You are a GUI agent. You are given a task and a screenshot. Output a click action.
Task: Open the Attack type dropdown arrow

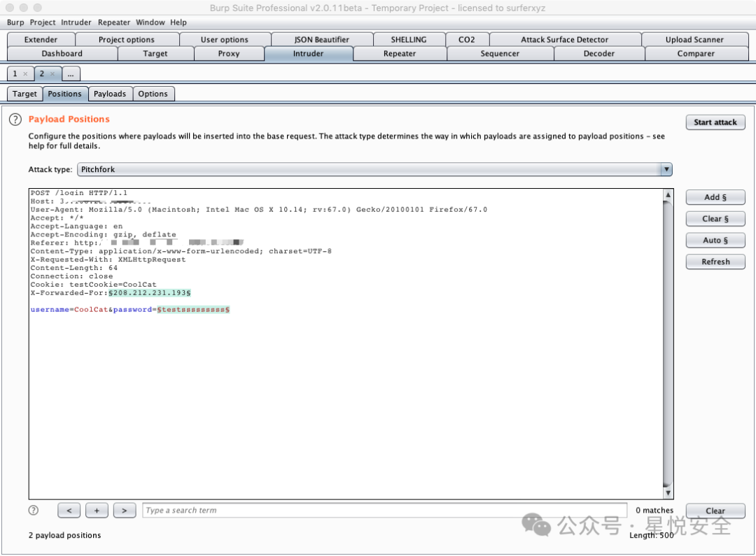coord(666,169)
